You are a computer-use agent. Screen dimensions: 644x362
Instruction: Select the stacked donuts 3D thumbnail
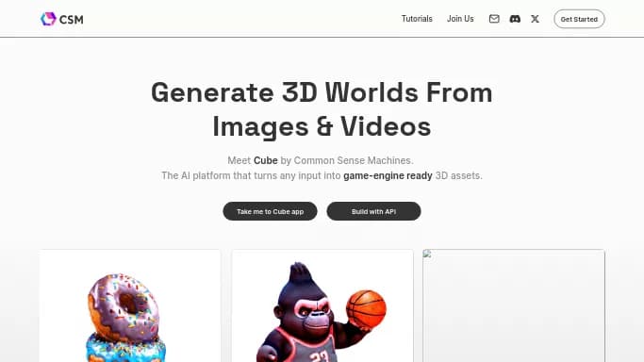click(x=130, y=305)
